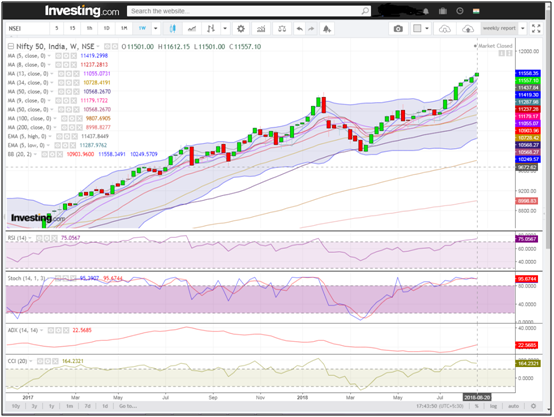Open the candlestick chart style selector
This screenshot has width=554, height=417.
(x=172, y=29)
